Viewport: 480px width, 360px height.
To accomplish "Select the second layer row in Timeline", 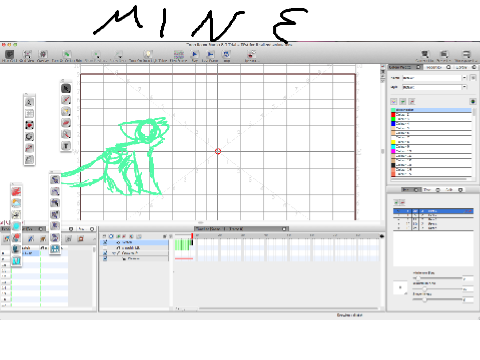I will click(135, 248).
